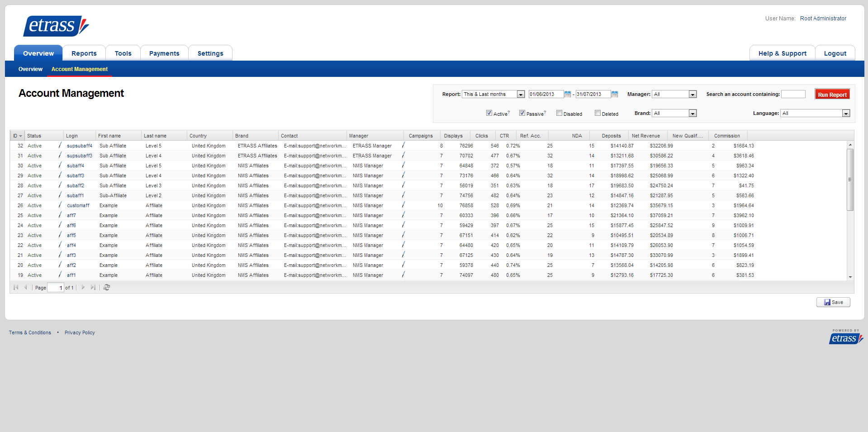This screenshot has width=868, height=432.
Task: Click the refresh icon in the pagination bar
Action: (x=107, y=287)
